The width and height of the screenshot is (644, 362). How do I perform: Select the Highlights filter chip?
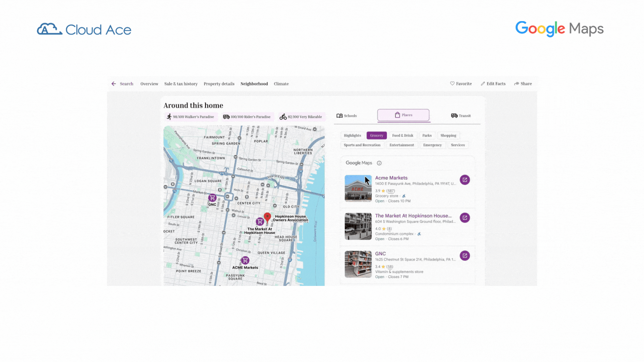click(352, 135)
